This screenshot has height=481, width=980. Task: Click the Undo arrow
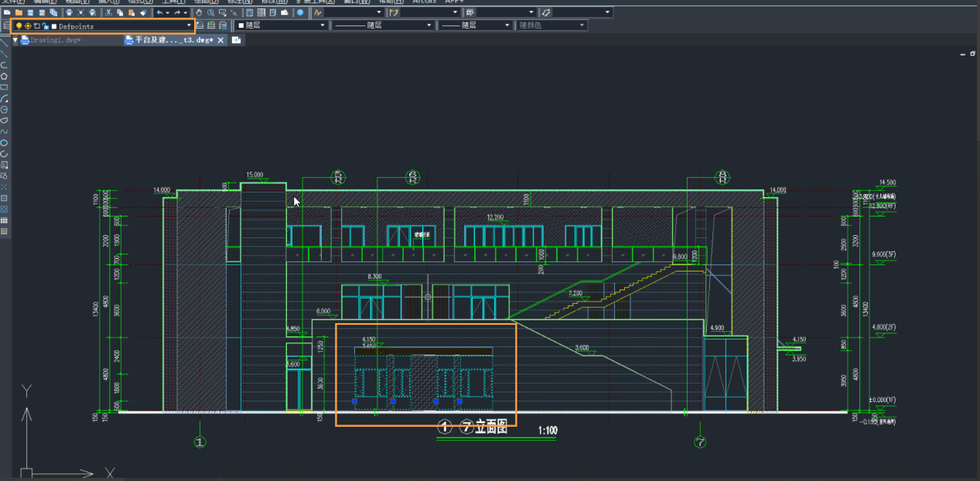click(x=159, y=12)
